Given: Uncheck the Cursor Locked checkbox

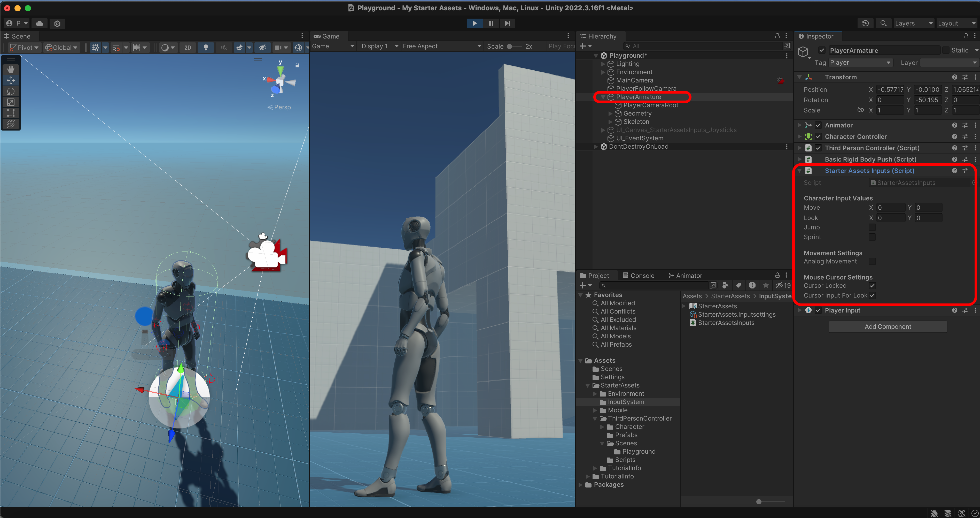Looking at the screenshot, I should point(872,285).
